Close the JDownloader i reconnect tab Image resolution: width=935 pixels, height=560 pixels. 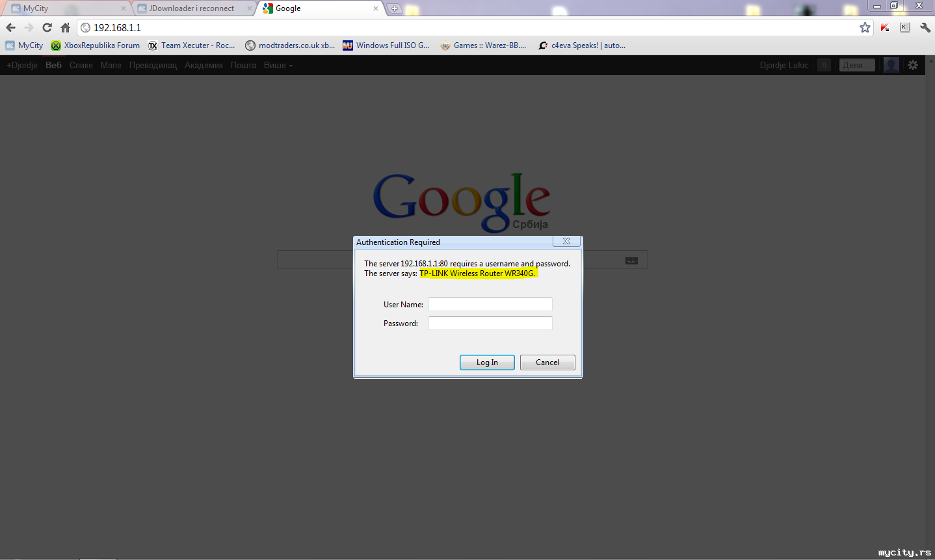[x=250, y=8]
